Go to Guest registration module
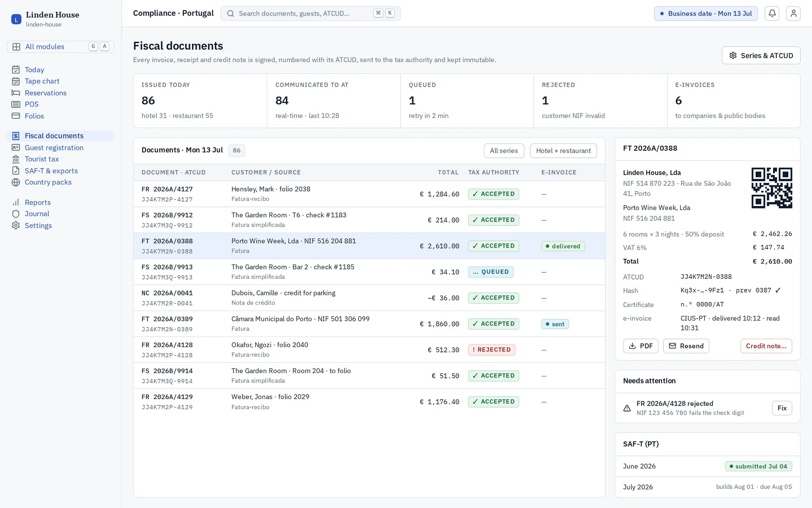Image resolution: width=812 pixels, height=508 pixels. [60, 148]
